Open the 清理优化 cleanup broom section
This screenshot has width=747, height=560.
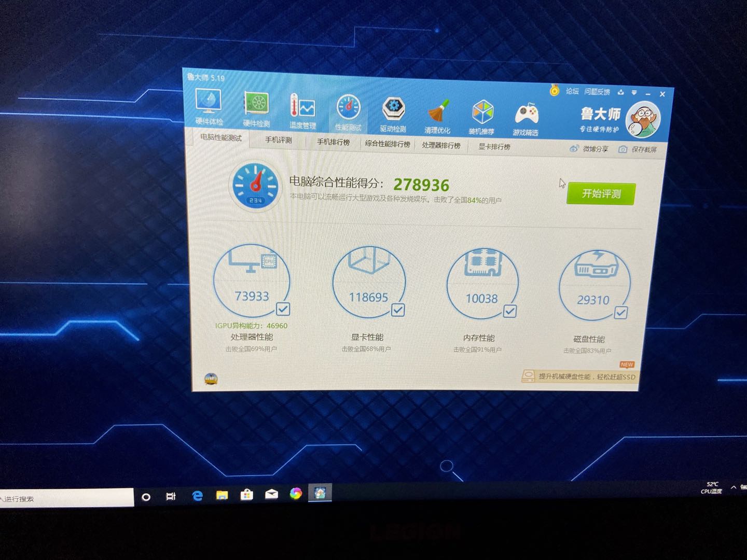click(x=437, y=116)
